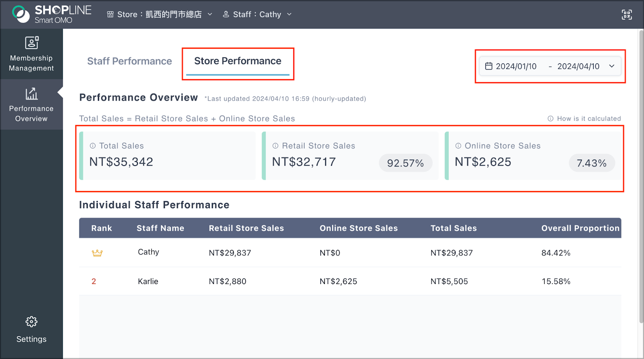Click the Total Sales column header
This screenshot has width=644, height=359.
pyautogui.click(x=453, y=228)
